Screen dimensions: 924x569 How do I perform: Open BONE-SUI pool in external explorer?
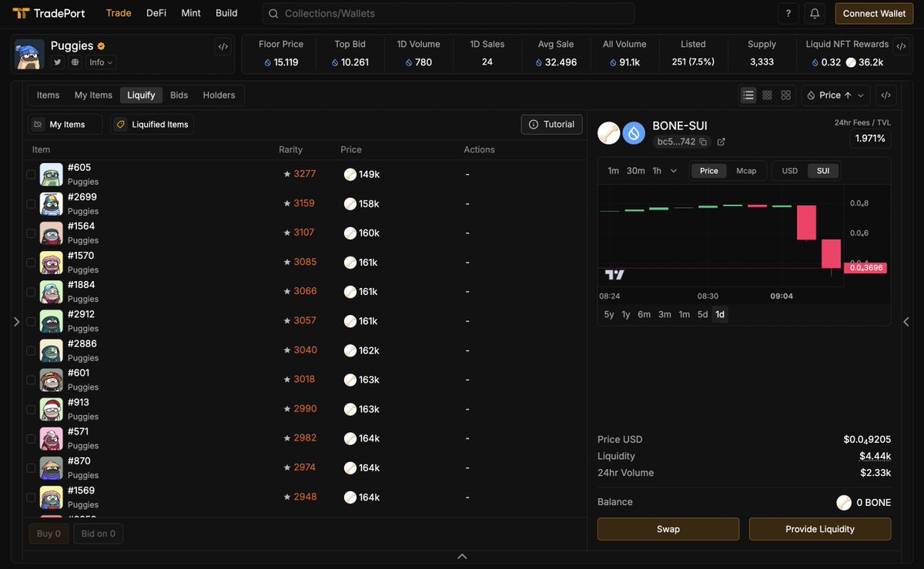pyautogui.click(x=721, y=142)
